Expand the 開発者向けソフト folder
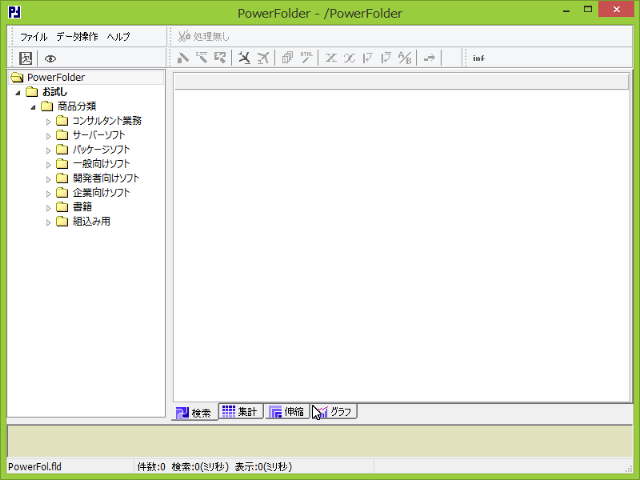The width and height of the screenshot is (640, 480). (48, 179)
